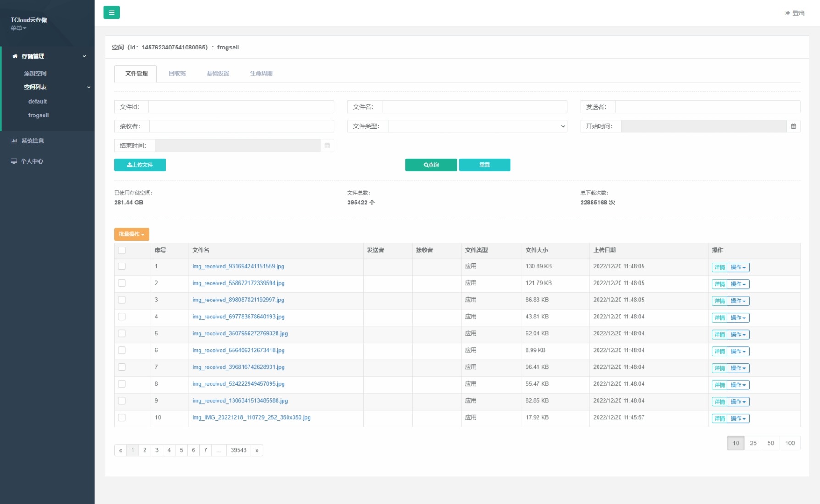Click 详情 for row 2 file
The image size is (820, 504).
click(x=719, y=284)
